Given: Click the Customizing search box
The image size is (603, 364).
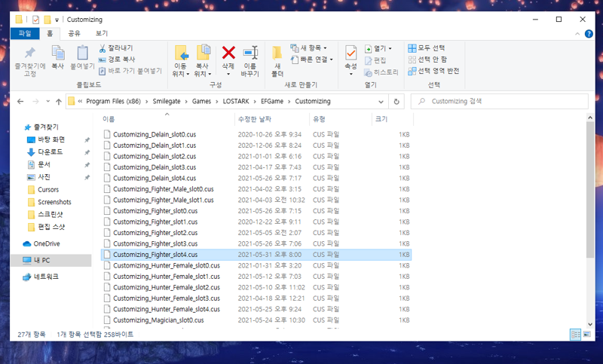Looking at the screenshot, I should tap(500, 102).
